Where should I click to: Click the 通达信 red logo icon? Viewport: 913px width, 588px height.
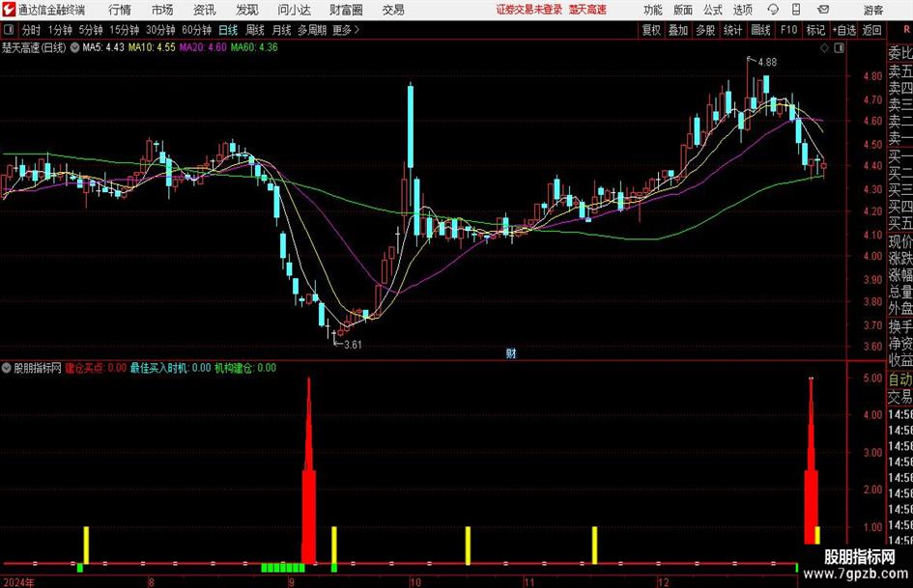coord(9,10)
